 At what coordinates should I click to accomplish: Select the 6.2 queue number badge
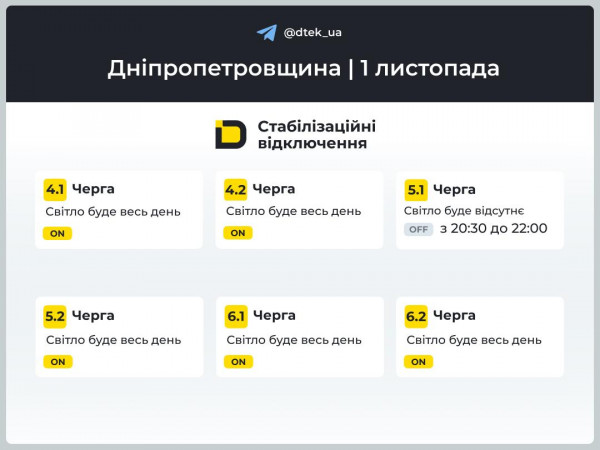[416, 316]
